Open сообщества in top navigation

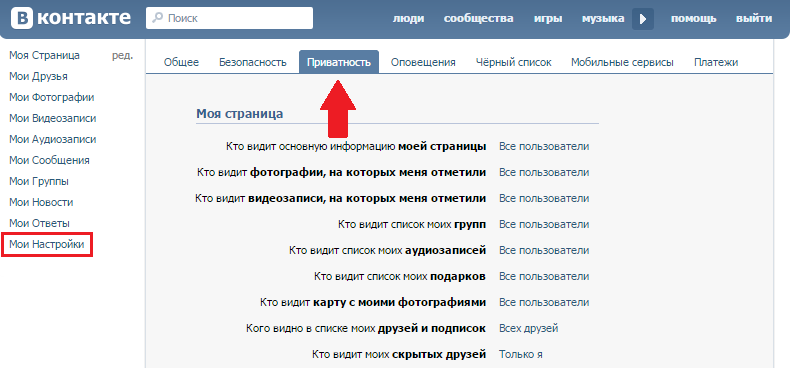tap(479, 19)
